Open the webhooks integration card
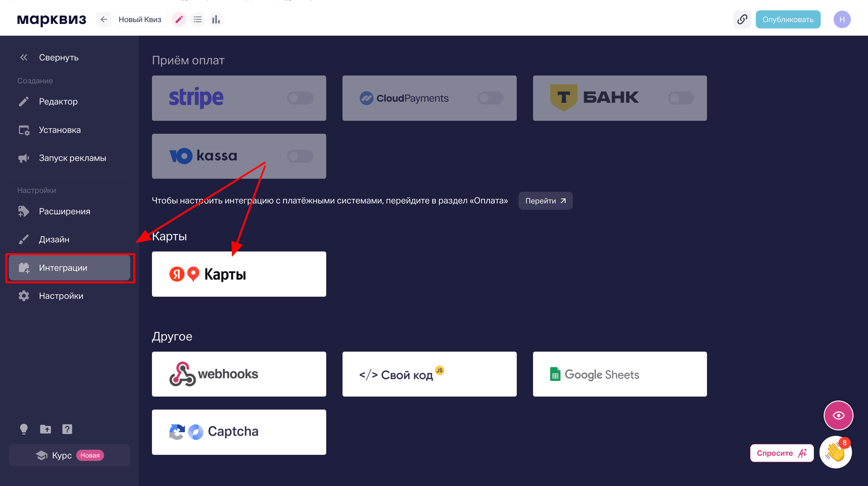Screen dimensions: 868x486 (239, 374)
